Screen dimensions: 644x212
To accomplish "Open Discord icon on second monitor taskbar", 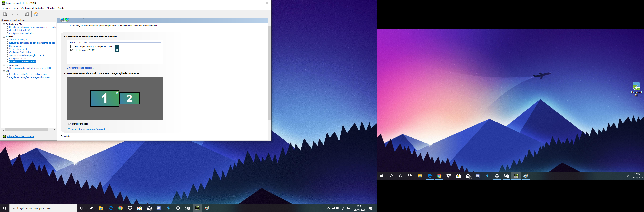I will click(478, 176).
